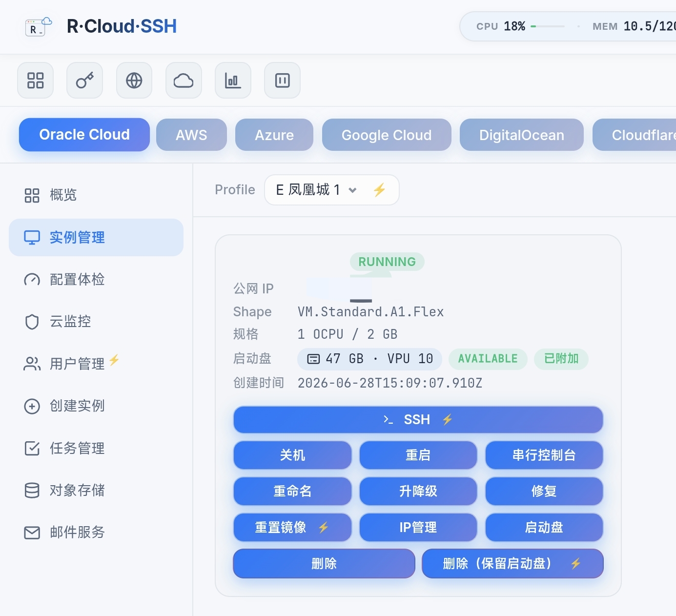Open 任务管理 in the sidebar
Screen dimensions: 676x616
[96, 448]
